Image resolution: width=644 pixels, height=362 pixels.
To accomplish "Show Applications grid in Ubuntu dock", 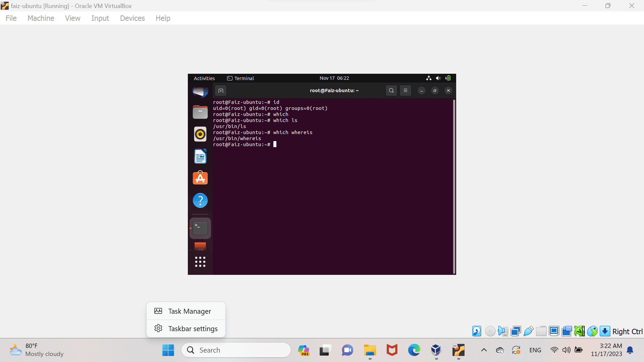I will point(200,262).
